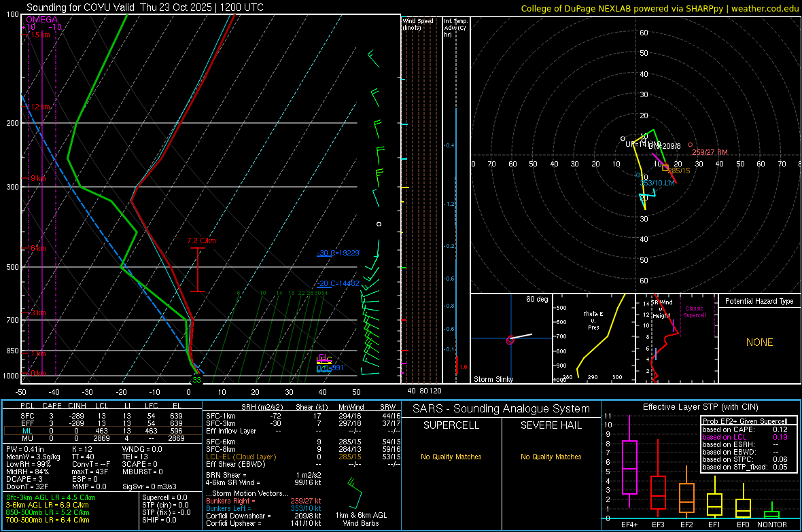The height and width of the screenshot is (532, 802).
Task: Click the Effective Layer STP (with CIN) title
Action: click(x=700, y=407)
